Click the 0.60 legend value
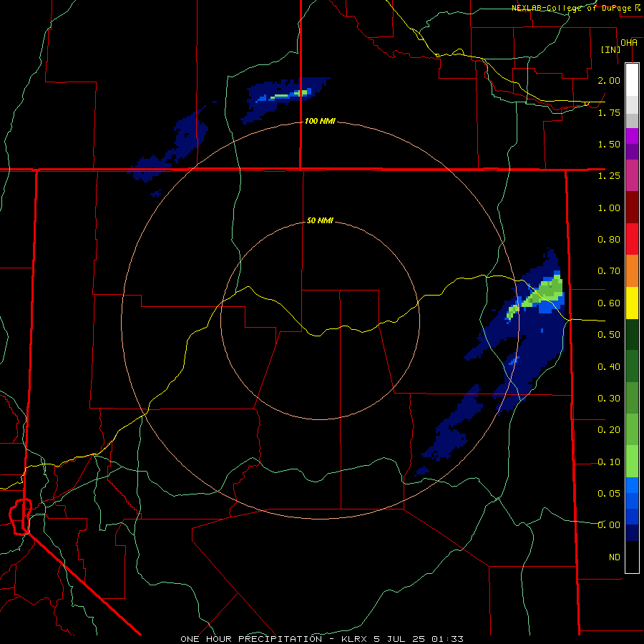 [609, 303]
